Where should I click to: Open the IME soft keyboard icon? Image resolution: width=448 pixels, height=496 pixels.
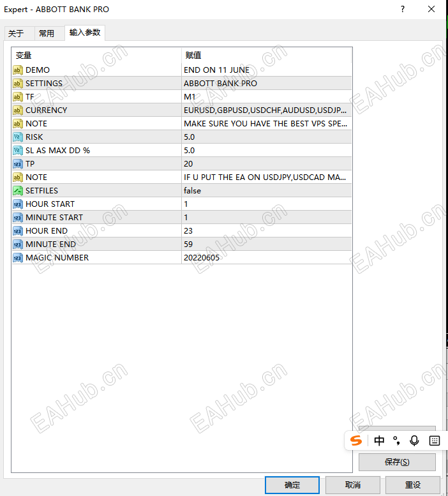tap(435, 440)
